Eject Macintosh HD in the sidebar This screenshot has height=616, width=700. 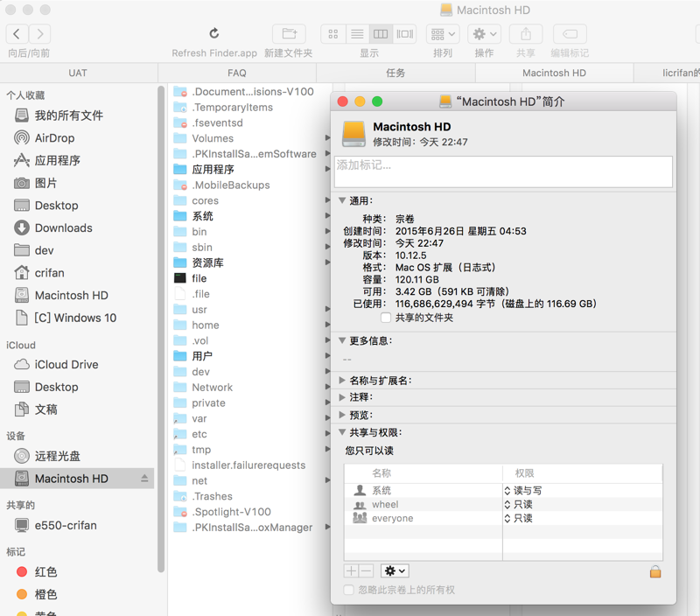(144, 479)
